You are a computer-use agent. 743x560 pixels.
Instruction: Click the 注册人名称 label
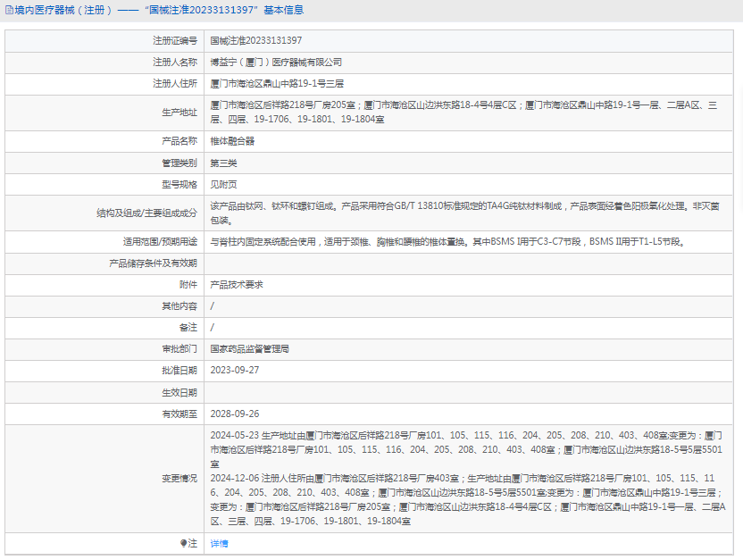pyautogui.click(x=175, y=62)
